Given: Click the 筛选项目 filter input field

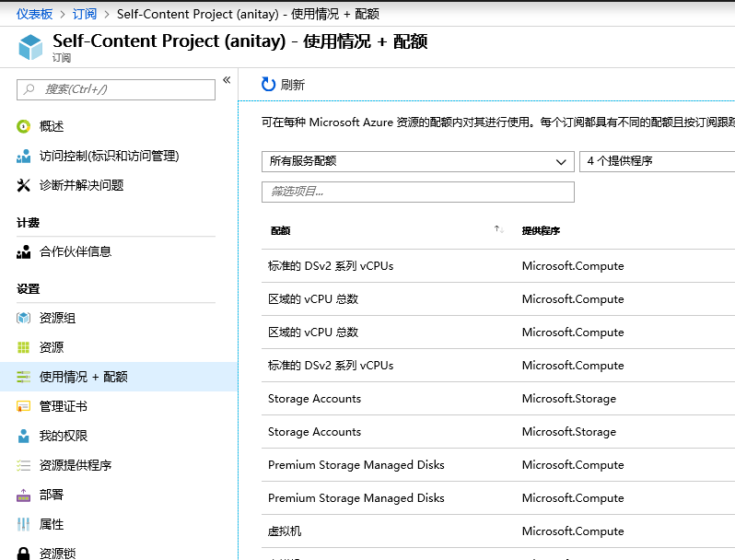Looking at the screenshot, I should [x=417, y=192].
